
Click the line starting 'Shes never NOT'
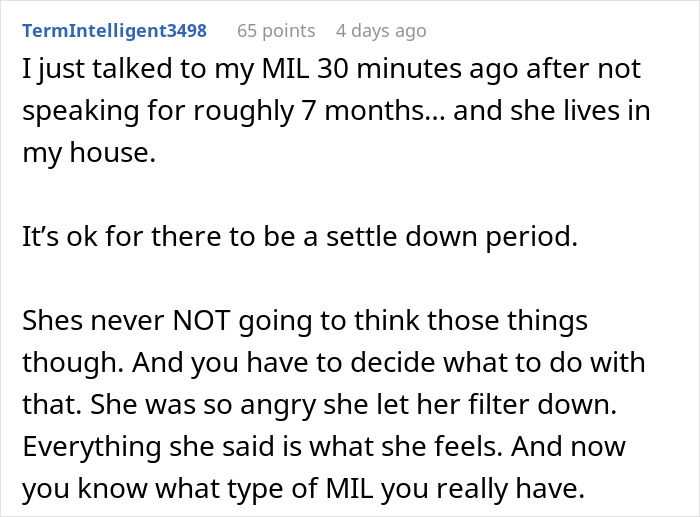[305, 321]
